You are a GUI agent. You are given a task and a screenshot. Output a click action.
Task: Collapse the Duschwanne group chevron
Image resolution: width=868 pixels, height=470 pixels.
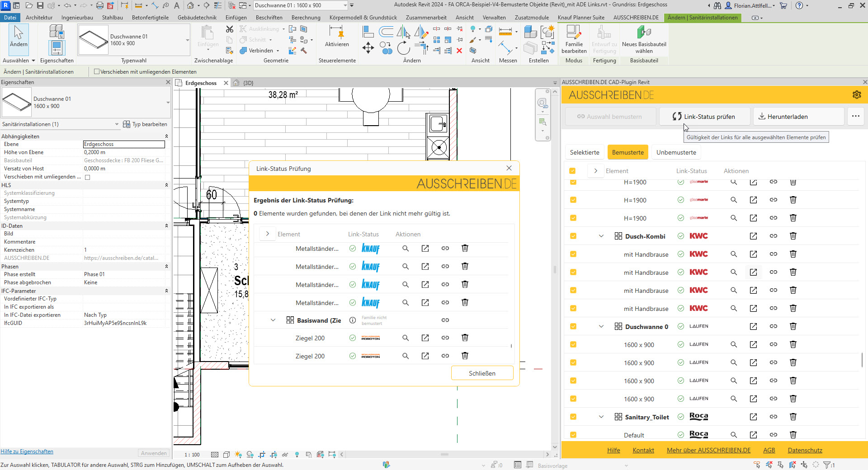click(x=601, y=326)
